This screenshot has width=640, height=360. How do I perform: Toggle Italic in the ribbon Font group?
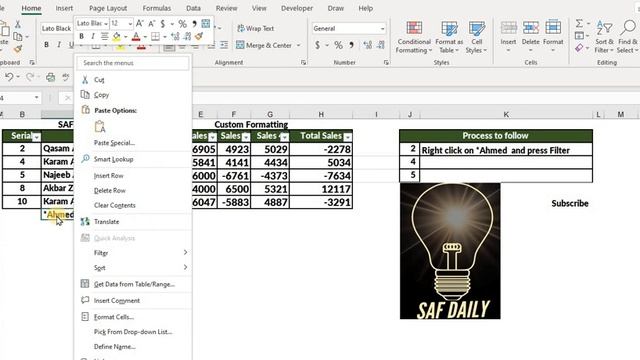59,44
